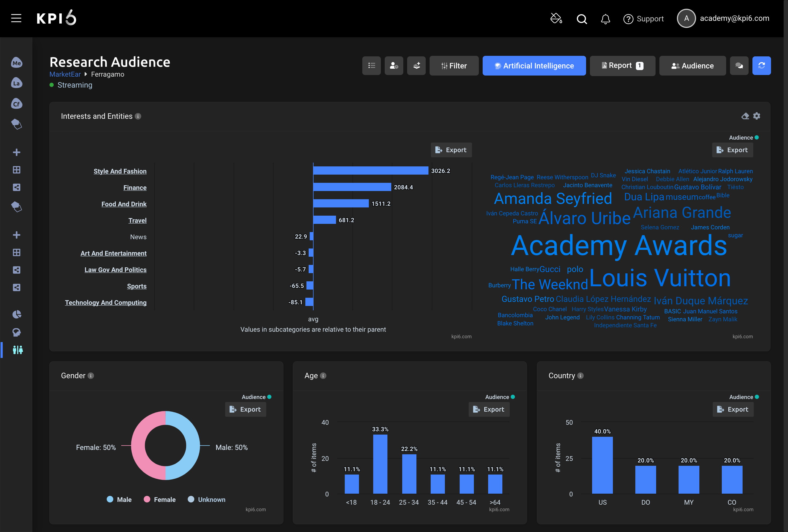This screenshot has height=532, width=788.
Task: Select the brain insights icon in the sidebar
Action: [17, 332]
